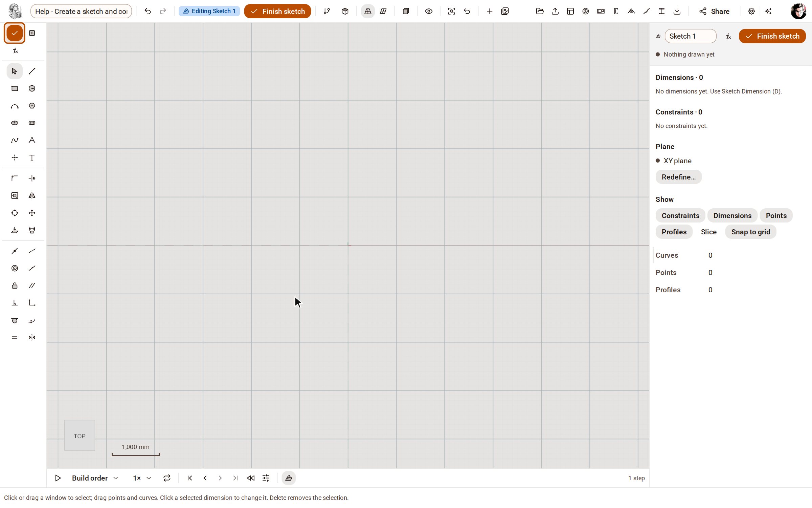Select the Arc tool
The image size is (812, 508).
(15, 106)
